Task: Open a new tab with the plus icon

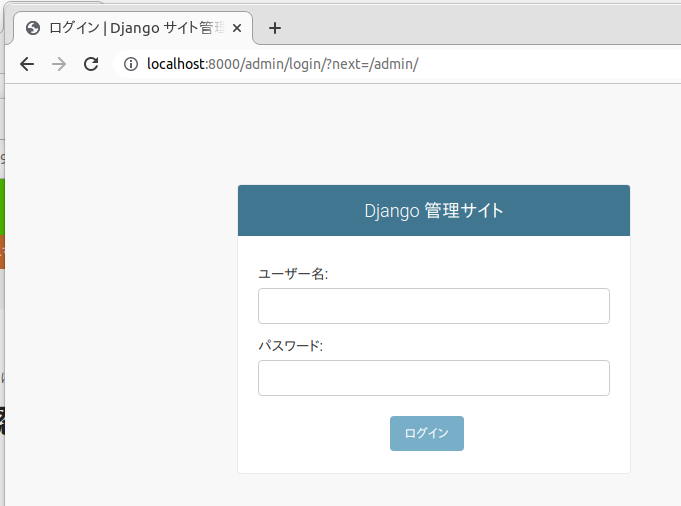Action: click(274, 28)
